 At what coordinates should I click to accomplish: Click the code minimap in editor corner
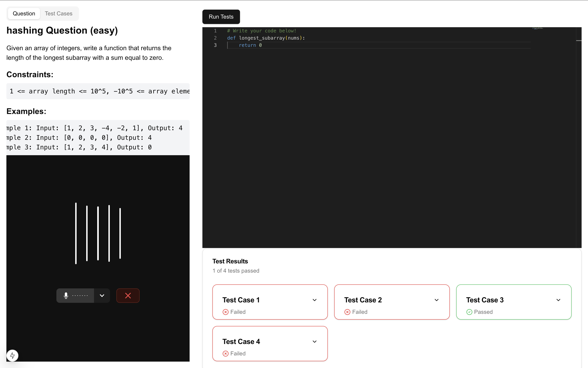(x=537, y=28)
